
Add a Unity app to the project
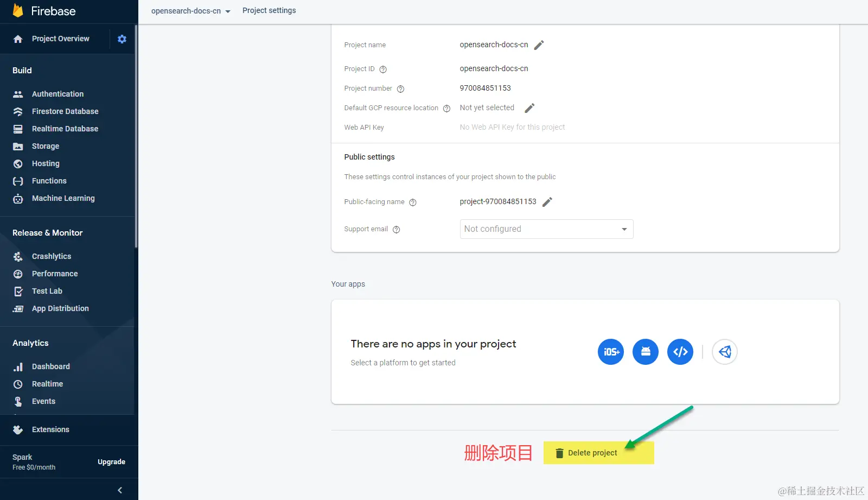[725, 352]
